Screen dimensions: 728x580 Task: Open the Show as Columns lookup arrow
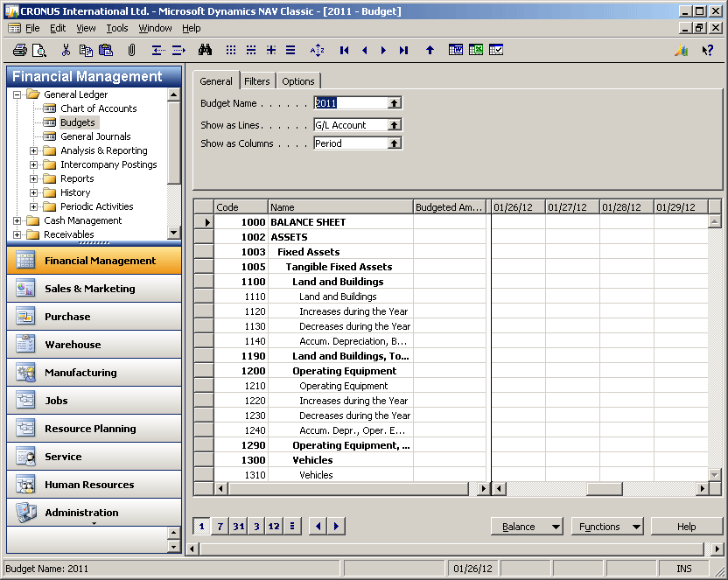(394, 143)
